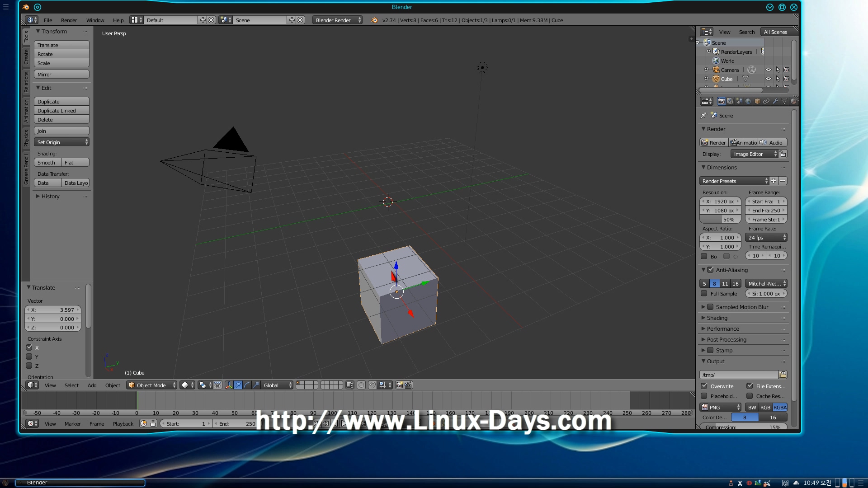The width and height of the screenshot is (868, 488).
Task: Click the Translate button
Action: coord(61,45)
